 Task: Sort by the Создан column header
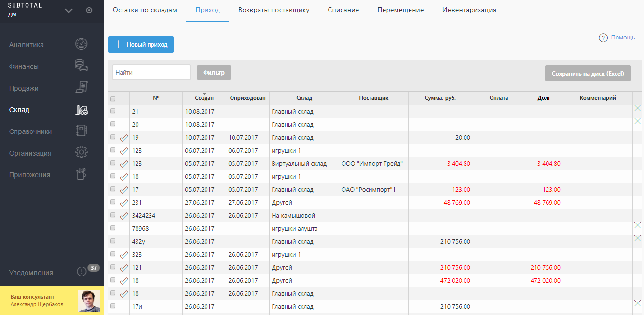point(204,98)
